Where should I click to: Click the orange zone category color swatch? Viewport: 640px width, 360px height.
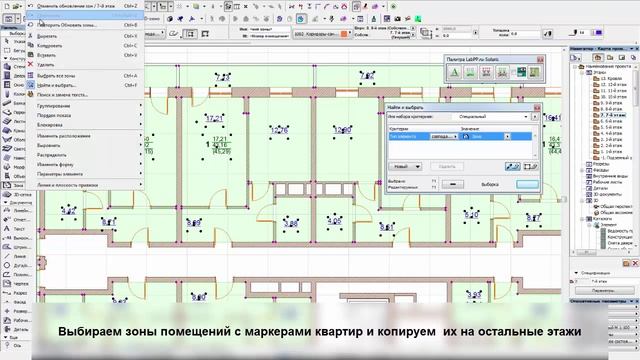point(344,34)
